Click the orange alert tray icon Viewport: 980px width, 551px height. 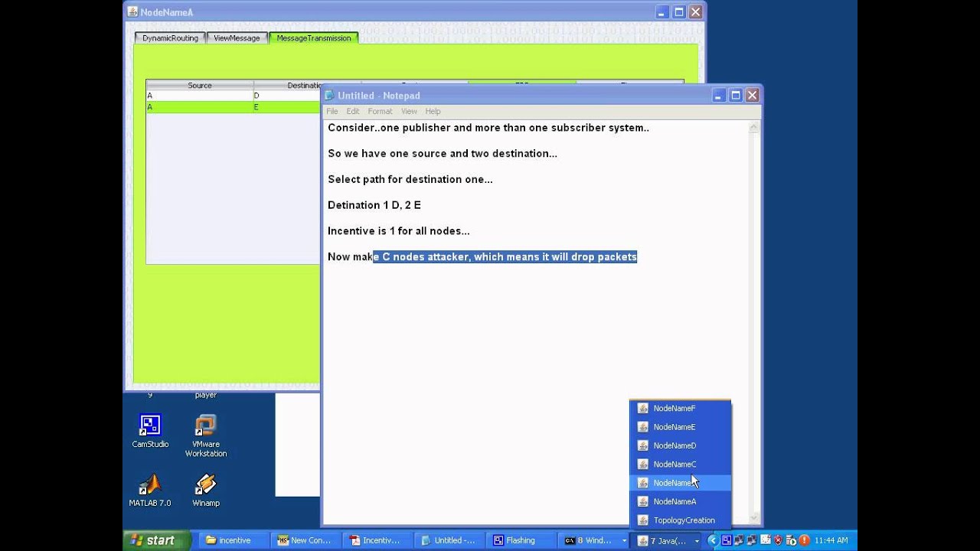(x=803, y=540)
